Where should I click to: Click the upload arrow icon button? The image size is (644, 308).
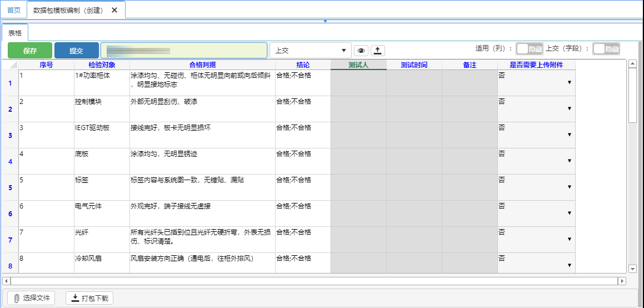(x=378, y=51)
